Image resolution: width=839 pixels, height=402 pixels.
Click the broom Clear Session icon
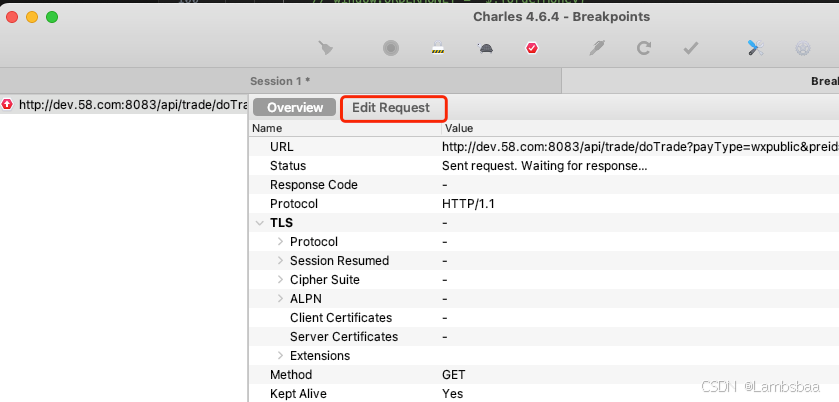click(325, 48)
